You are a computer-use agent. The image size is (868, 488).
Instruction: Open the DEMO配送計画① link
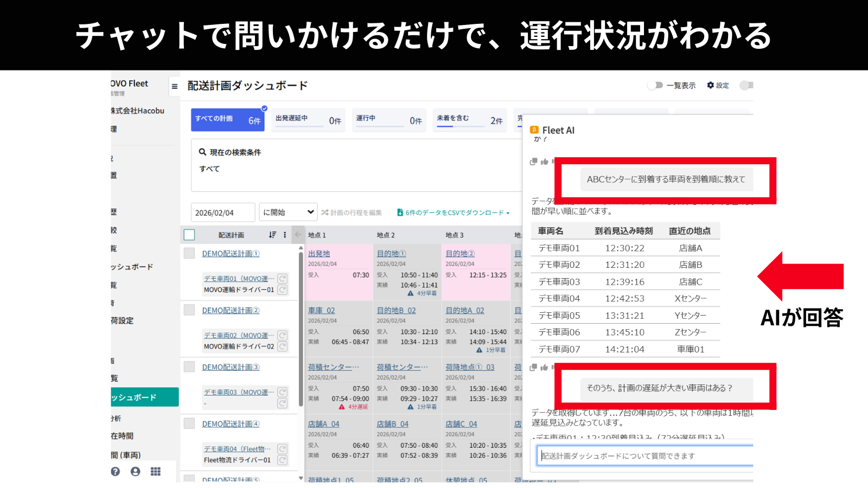click(x=231, y=254)
